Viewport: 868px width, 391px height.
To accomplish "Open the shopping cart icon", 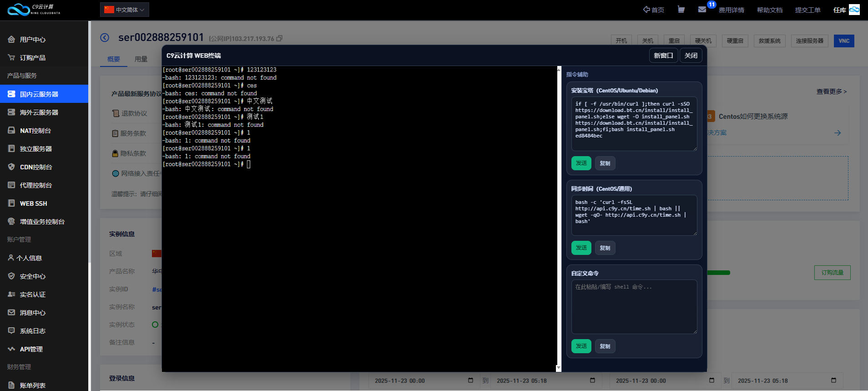I will 681,10.
